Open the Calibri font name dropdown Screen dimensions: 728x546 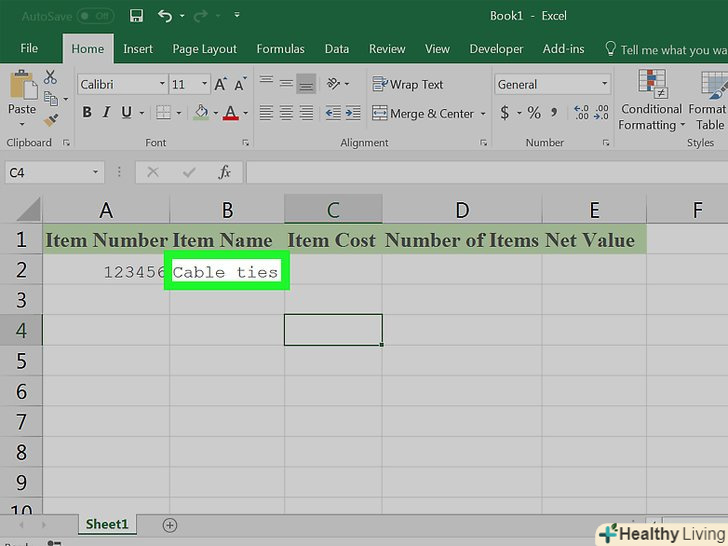[160, 85]
